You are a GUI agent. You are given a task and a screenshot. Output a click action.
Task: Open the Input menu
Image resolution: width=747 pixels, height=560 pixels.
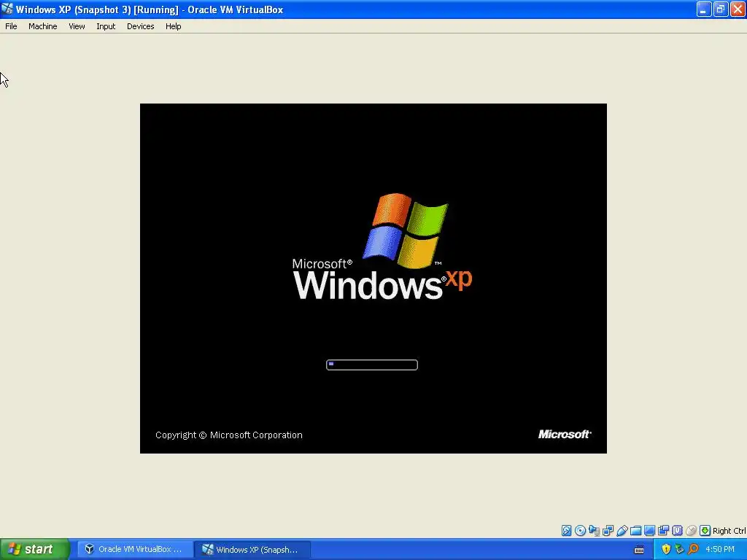click(106, 26)
